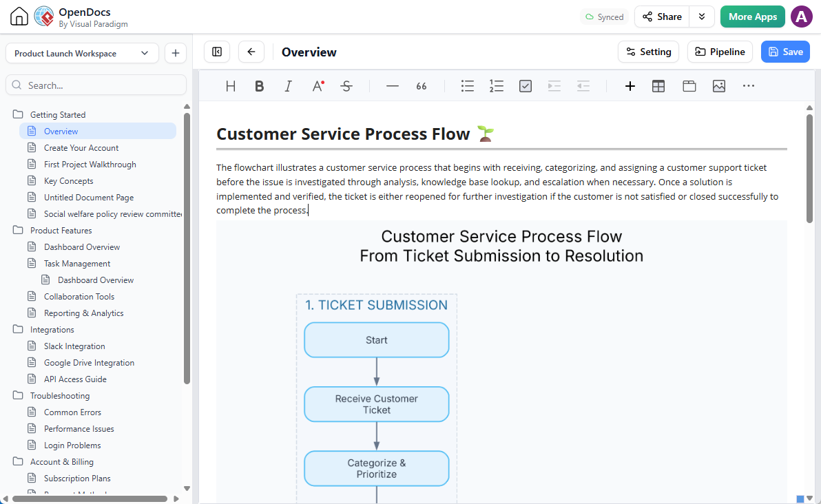
Task: Collapse the Getting Started folder
Action: click(x=19, y=114)
